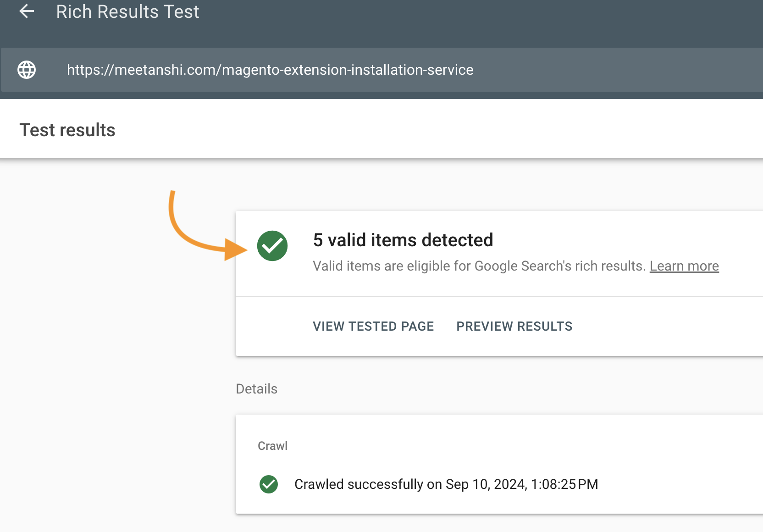Click the check icon next to crawl status
The width and height of the screenshot is (763, 532).
268,484
